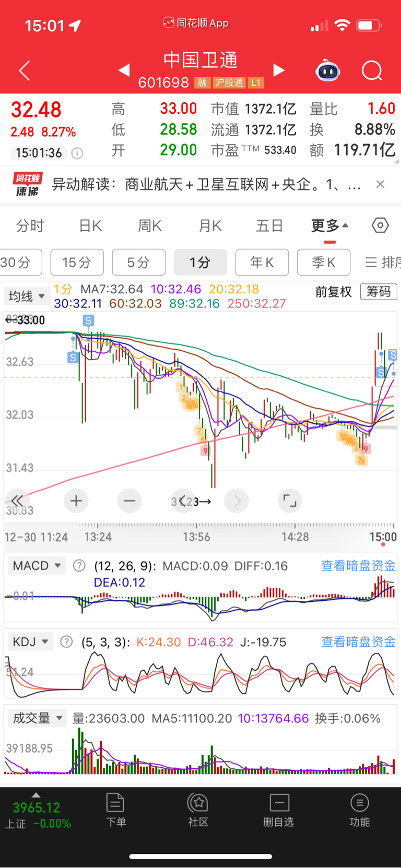Open 同花顺速递 logo in banner

27,184
